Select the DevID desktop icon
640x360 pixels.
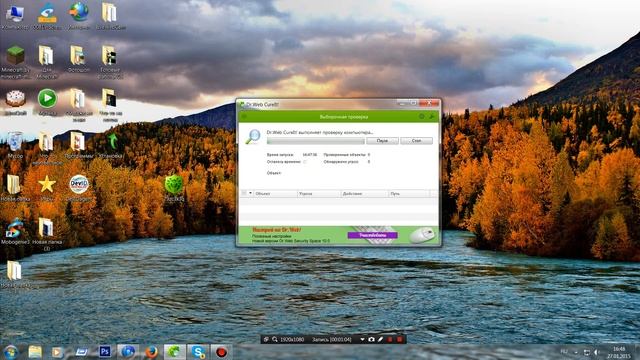(79, 188)
